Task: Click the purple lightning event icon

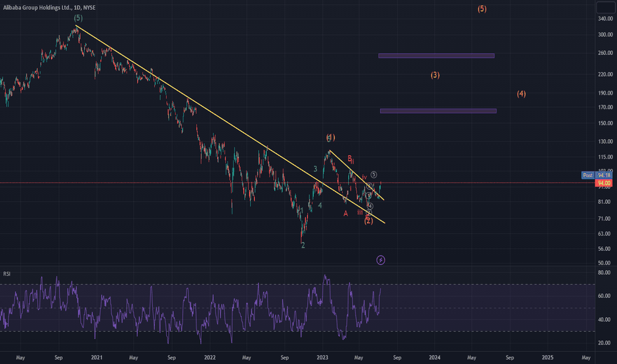Action: coord(381,260)
